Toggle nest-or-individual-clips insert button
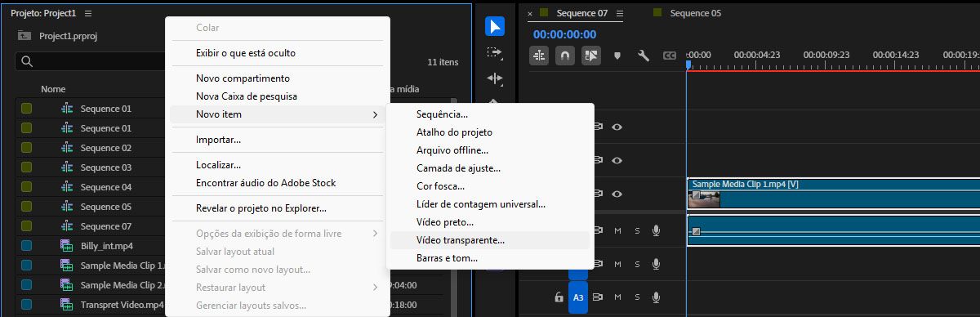Screen dimensions: 980x317 539,56
